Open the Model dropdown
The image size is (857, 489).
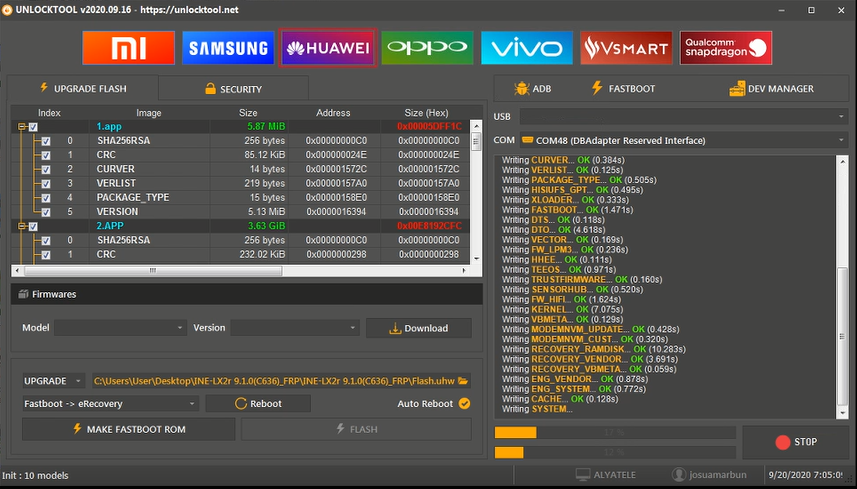click(120, 328)
